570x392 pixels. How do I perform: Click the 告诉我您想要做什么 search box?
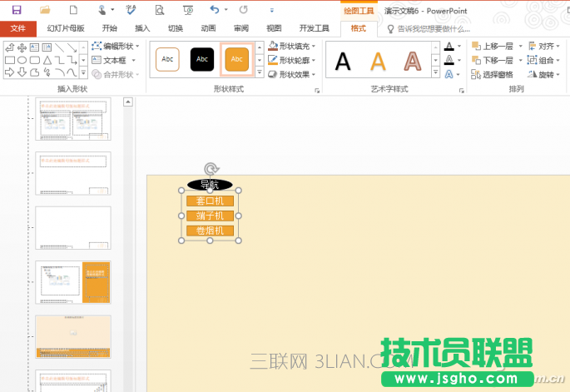(x=433, y=28)
